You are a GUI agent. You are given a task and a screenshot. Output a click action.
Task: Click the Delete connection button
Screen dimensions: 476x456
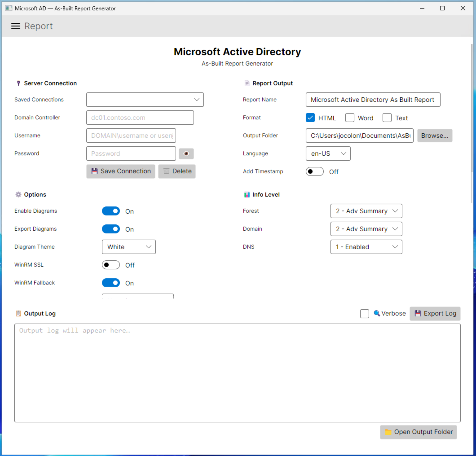coord(177,171)
